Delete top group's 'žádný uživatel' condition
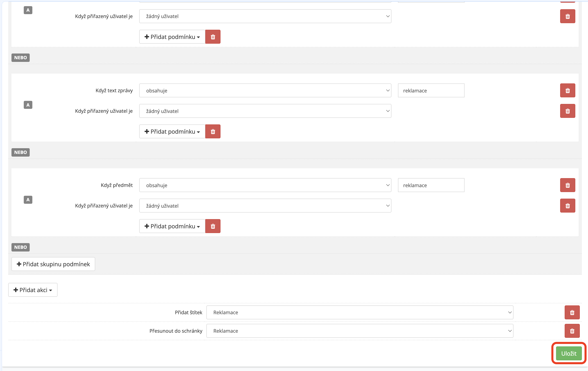Image resolution: width=588 pixels, height=371 pixels. tap(568, 16)
